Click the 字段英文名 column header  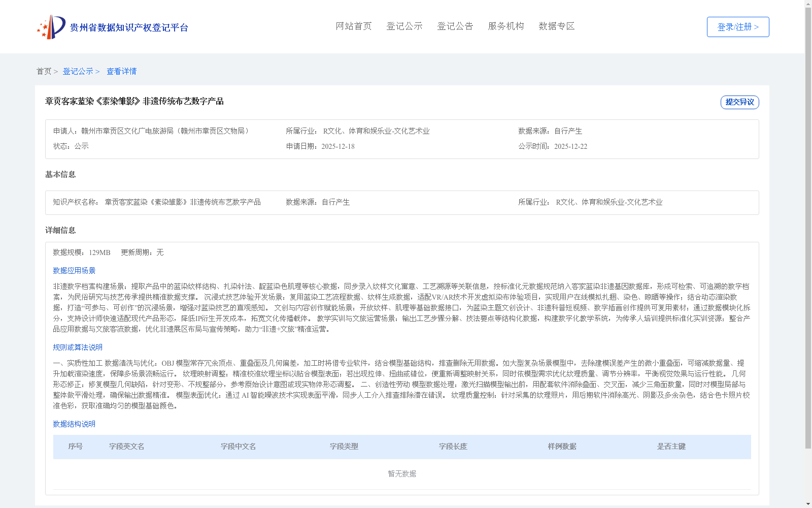(126, 447)
